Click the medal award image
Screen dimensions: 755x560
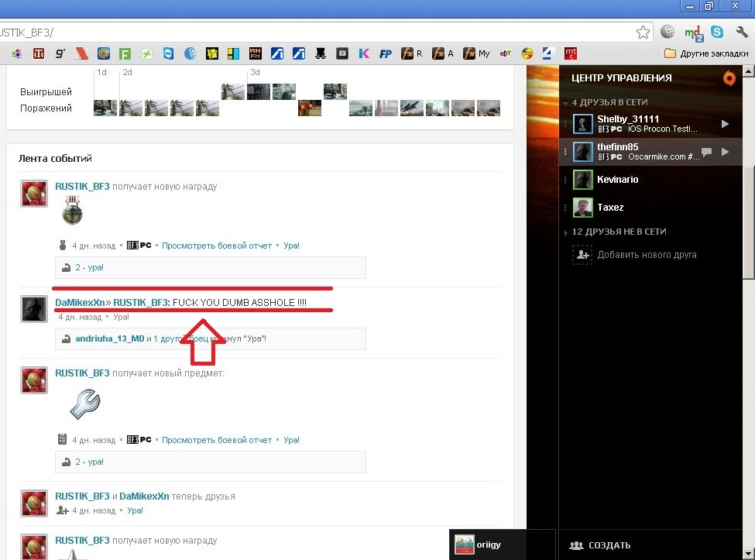pos(73,211)
